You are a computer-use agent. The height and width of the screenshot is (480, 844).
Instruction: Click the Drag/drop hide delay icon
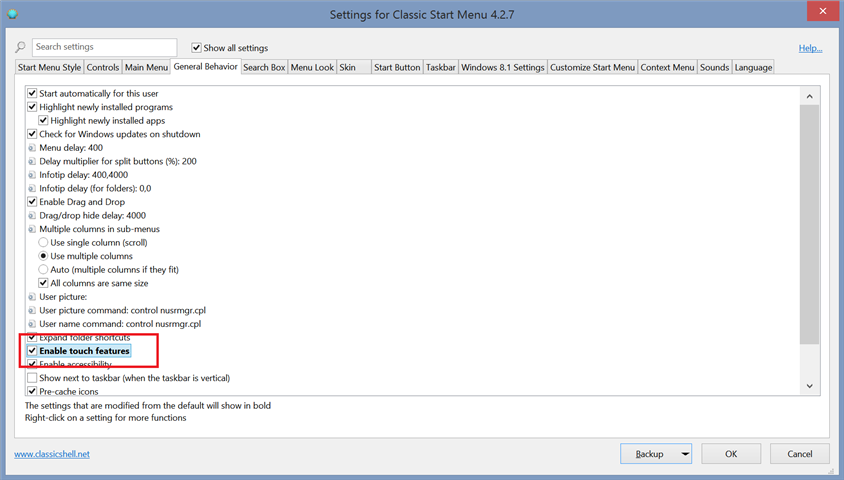coord(32,216)
